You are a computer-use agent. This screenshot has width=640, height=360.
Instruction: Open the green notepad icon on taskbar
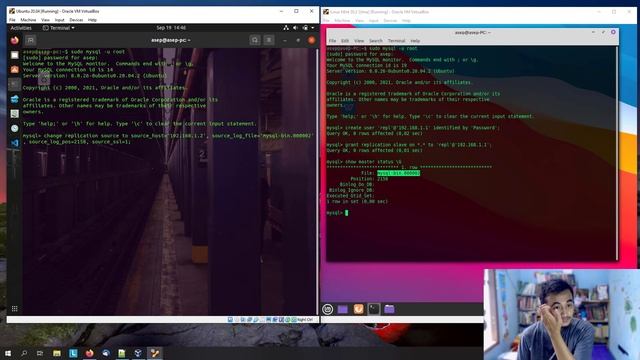(x=122, y=353)
